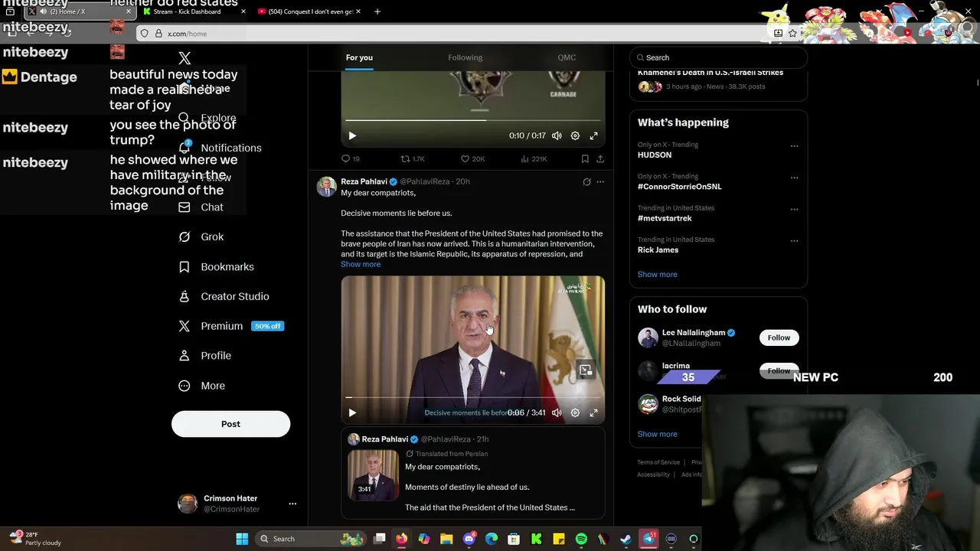The width and height of the screenshot is (980, 551).
Task: Open Bookmarks in the left sidebar
Action: click(216, 267)
